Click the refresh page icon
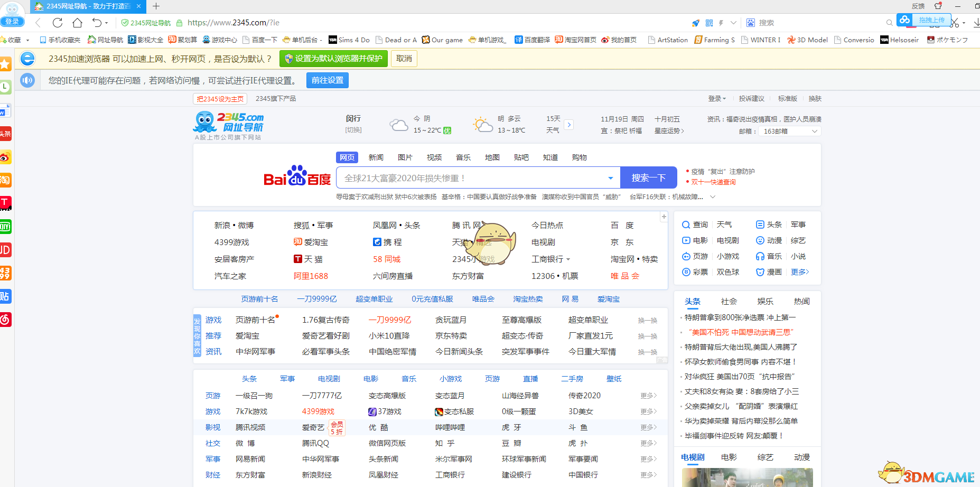 58,23
